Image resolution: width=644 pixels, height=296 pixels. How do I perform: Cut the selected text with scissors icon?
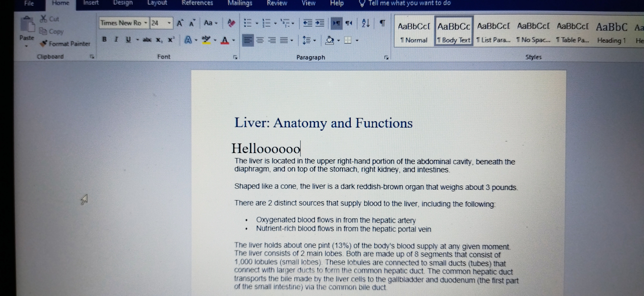50,19
